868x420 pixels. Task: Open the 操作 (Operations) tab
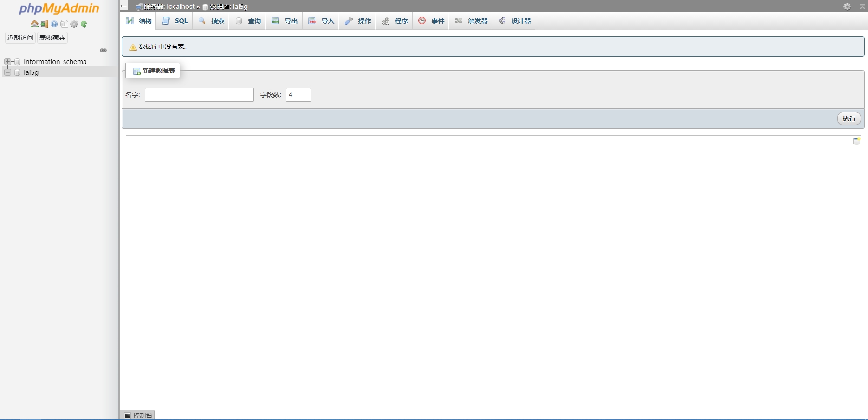click(358, 21)
